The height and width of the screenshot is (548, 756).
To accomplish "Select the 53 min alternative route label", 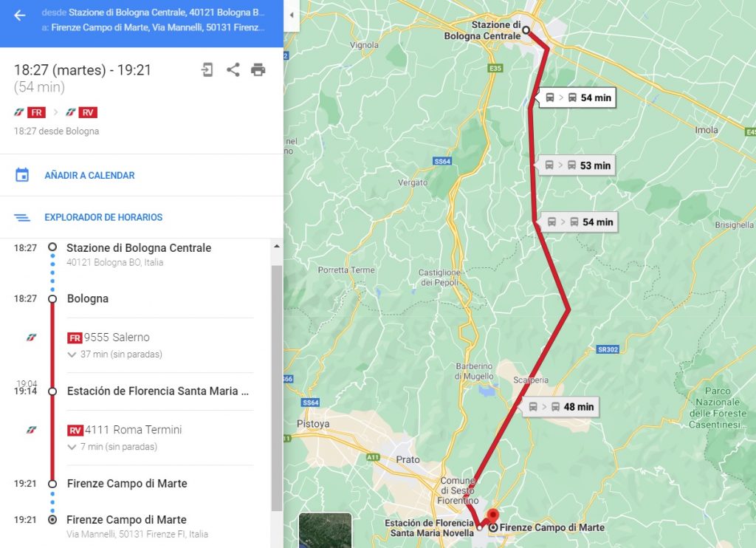I will [577, 165].
